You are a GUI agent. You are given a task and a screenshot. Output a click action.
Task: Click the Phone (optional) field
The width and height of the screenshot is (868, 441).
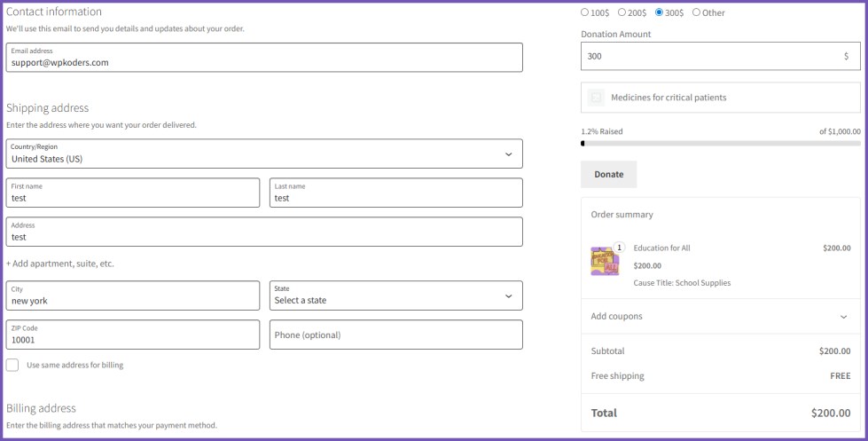click(395, 335)
